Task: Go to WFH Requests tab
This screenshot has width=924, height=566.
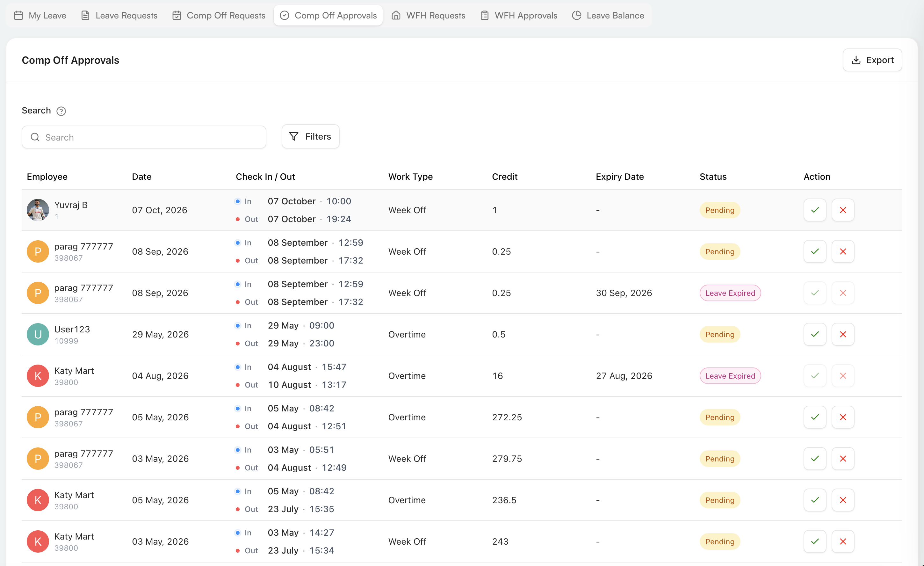Action: point(428,15)
